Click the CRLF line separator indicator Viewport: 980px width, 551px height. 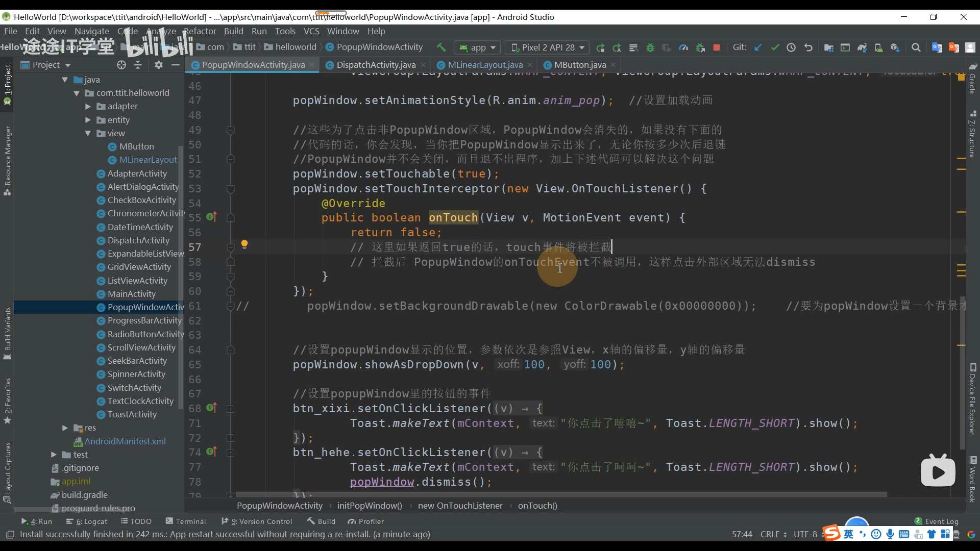772,534
